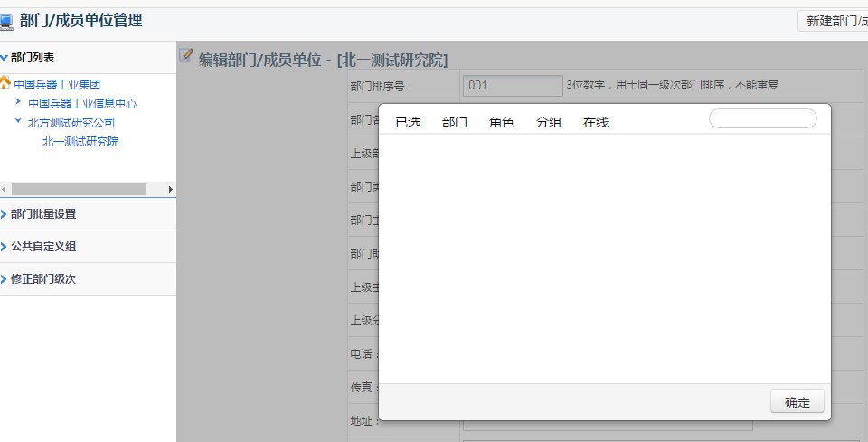Expand the 修正部门级次 section
This screenshot has height=442, width=868.
[43, 279]
